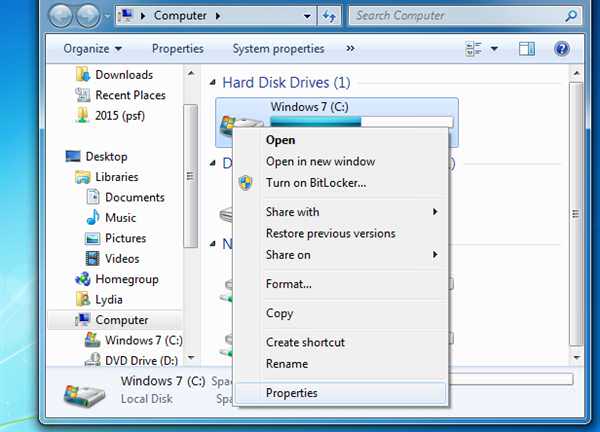Screen dimensions: 600x432
Task: Click the 2015 (psf) folder icon
Action: (82, 115)
